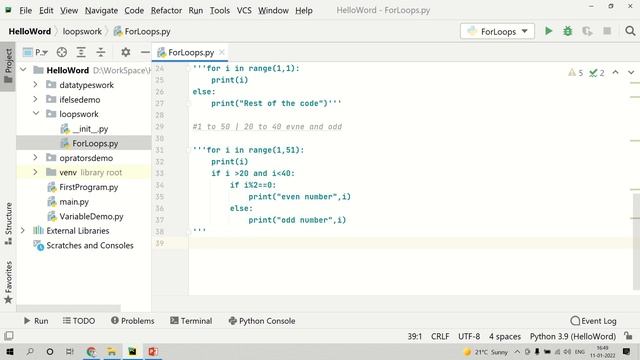Screen dimensions: 640x360
Task: Start debugging with the bug icon
Action: coord(568,31)
